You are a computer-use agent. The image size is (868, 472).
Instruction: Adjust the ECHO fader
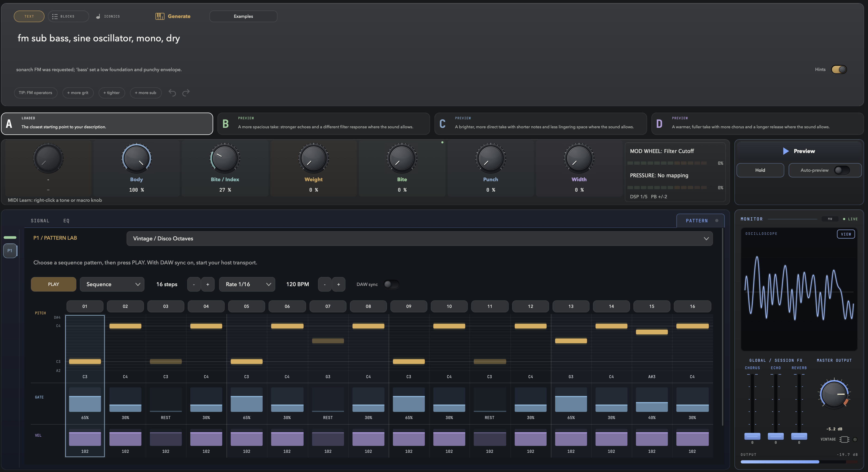pyautogui.click(x=775, y=436)
